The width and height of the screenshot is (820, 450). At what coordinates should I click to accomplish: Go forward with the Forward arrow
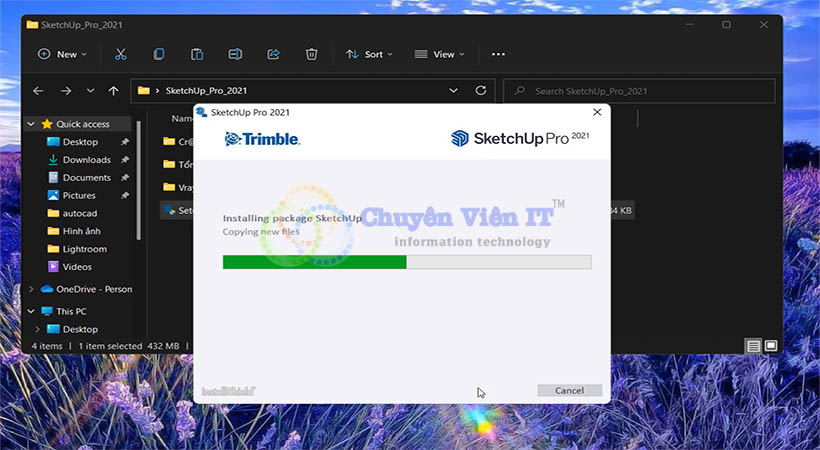[x=66, y=91]
